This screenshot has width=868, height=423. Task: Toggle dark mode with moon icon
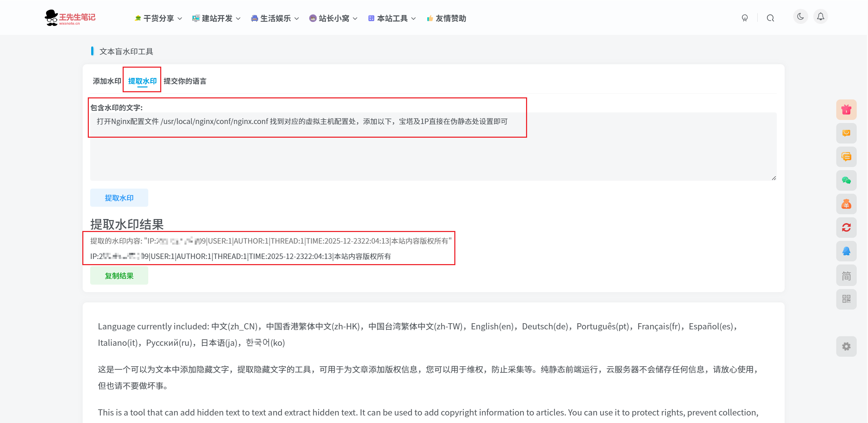click(x=800, y=16)
